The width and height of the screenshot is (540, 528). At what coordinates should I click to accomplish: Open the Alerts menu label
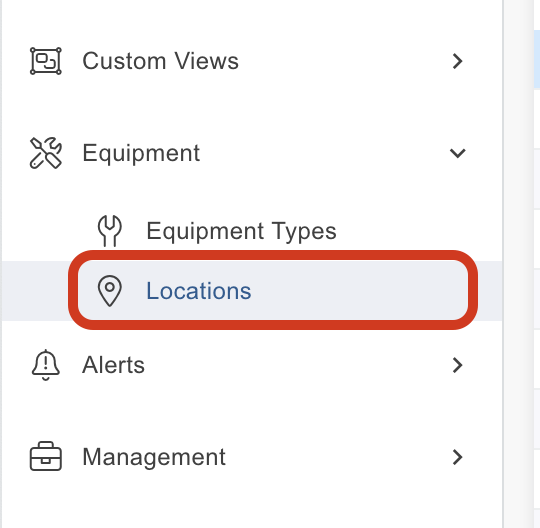[x=113, y=365]
